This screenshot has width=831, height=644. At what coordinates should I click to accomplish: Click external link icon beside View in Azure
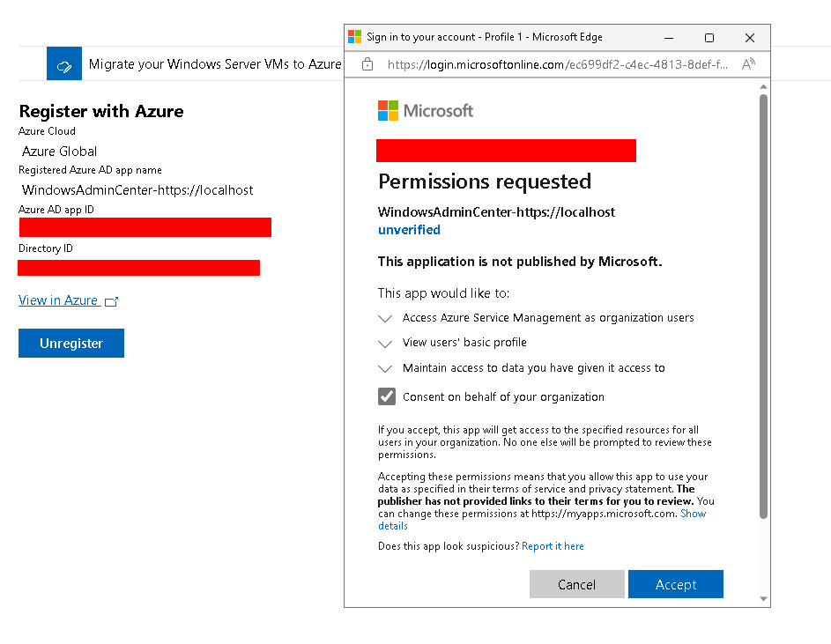tap(111, 301)
